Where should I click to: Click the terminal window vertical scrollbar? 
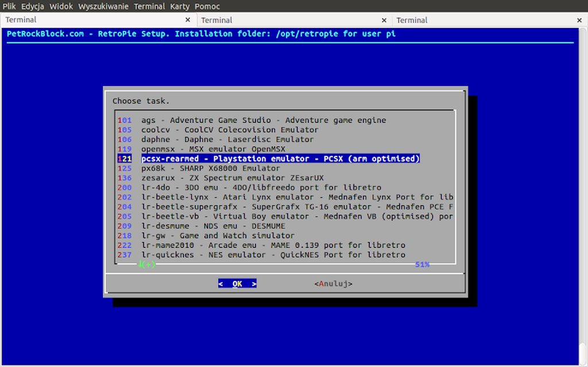tap(582, 196)
